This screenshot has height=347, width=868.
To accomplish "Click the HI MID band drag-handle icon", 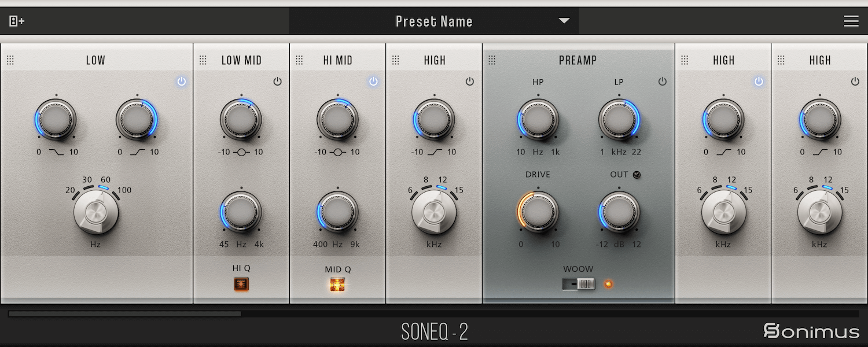I will 298,60.
